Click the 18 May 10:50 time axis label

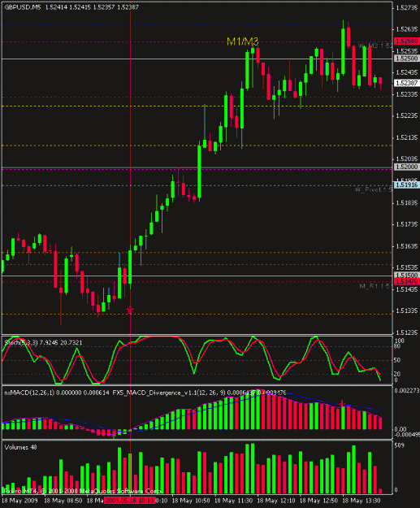[x=191, y=501]
